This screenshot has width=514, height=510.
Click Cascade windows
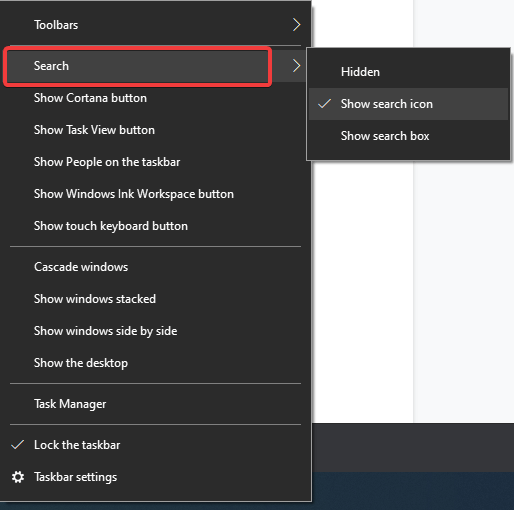(156, 267)
